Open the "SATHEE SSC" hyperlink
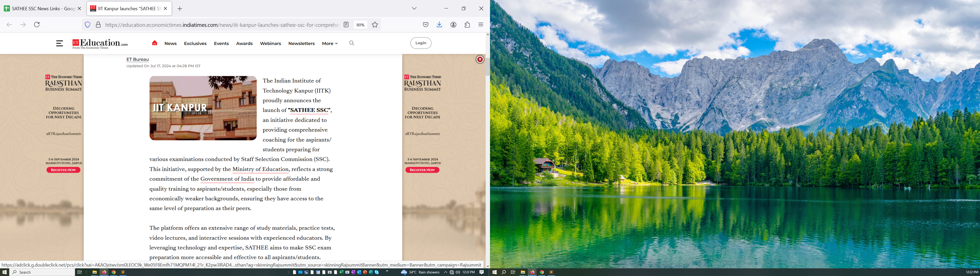 pos(309,110)
